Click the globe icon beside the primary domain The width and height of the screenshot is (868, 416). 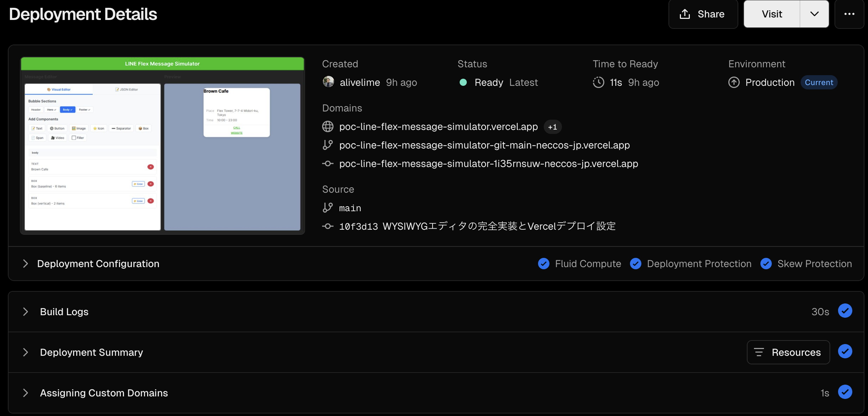pos(327,127)
